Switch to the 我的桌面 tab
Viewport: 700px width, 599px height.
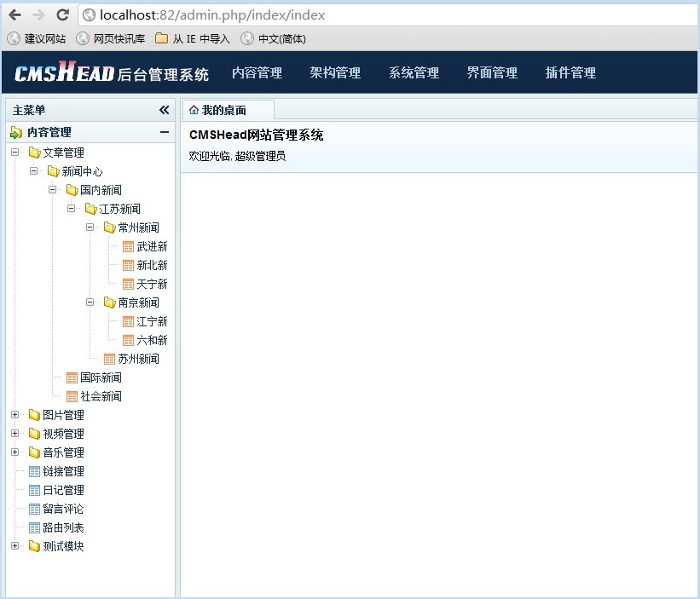pos(223,110)
